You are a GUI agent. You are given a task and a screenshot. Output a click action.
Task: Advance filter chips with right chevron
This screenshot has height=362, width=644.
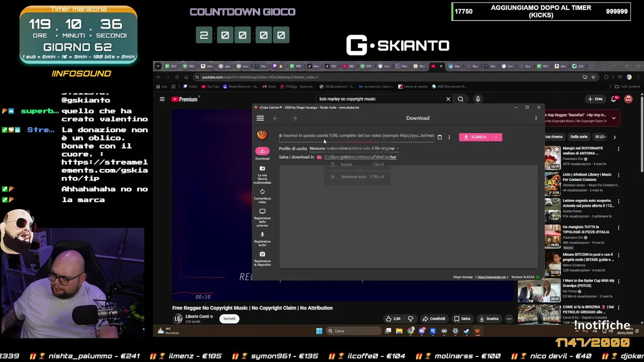(x=614, y=137)
